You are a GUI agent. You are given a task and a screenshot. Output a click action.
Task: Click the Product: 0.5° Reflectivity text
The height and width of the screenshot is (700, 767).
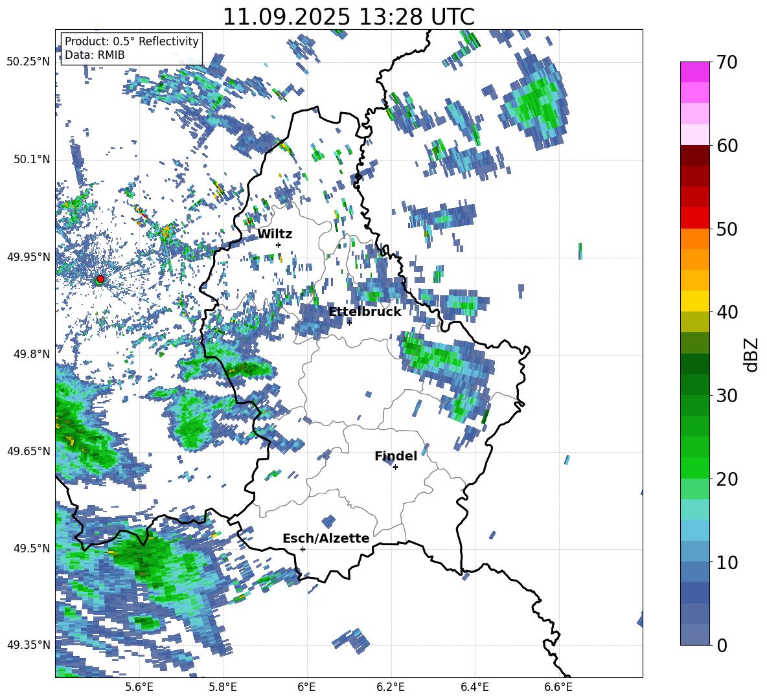coord(132,41)
